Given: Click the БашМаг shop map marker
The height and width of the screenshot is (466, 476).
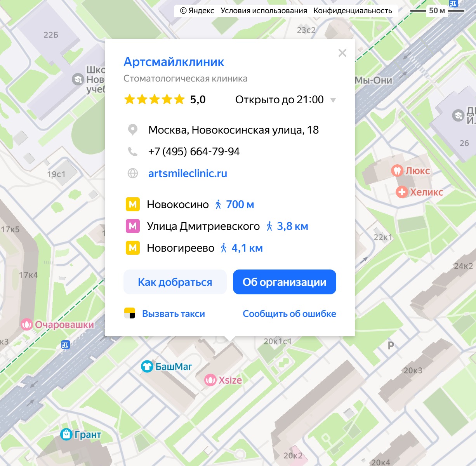Looking at the screenshot, I should 147,366.
